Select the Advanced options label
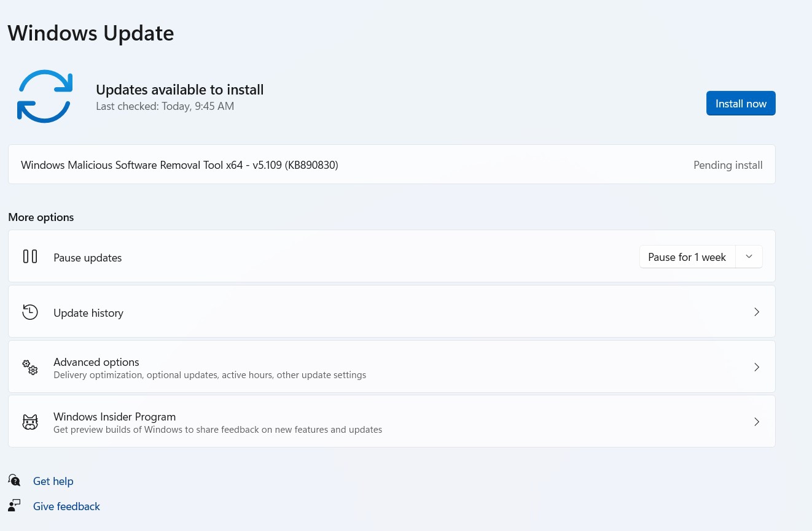The image size is (812, 531). point(96,362)
